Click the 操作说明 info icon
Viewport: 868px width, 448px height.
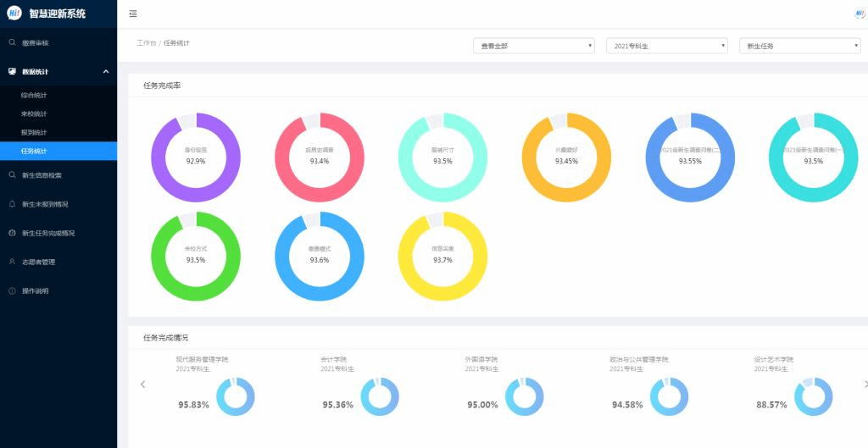point(12,291)
